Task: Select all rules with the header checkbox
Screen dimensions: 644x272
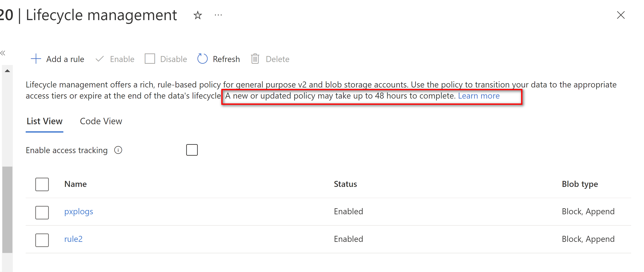Action: pos(42,184)
